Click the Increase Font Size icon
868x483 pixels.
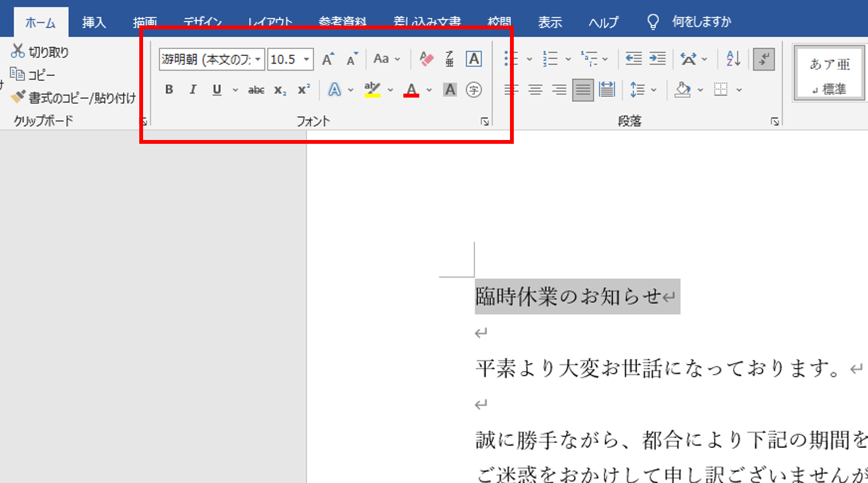[327, 59]
